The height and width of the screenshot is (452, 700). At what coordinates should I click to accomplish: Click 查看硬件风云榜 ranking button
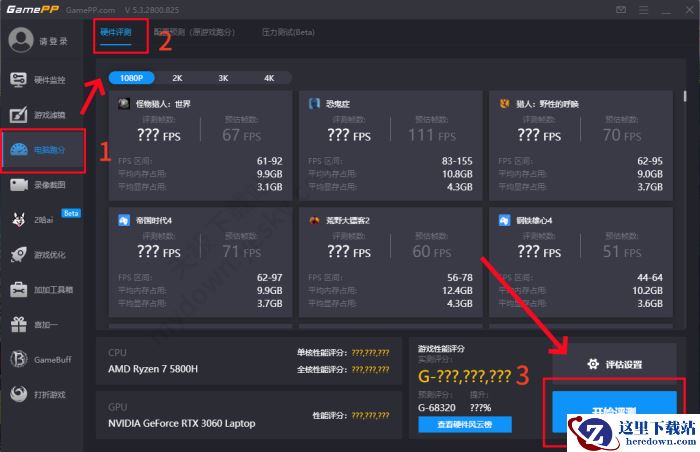click(x=465, y=424)
